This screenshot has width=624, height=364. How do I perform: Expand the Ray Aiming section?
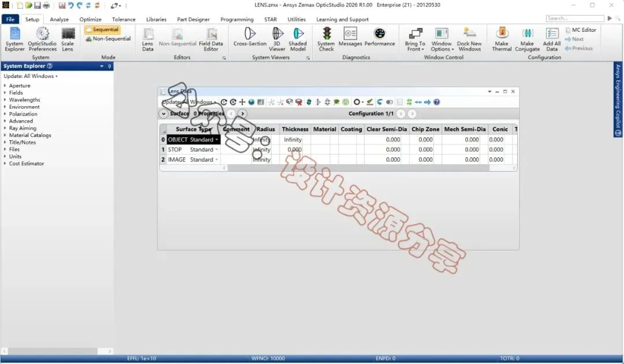click(5, 128)
